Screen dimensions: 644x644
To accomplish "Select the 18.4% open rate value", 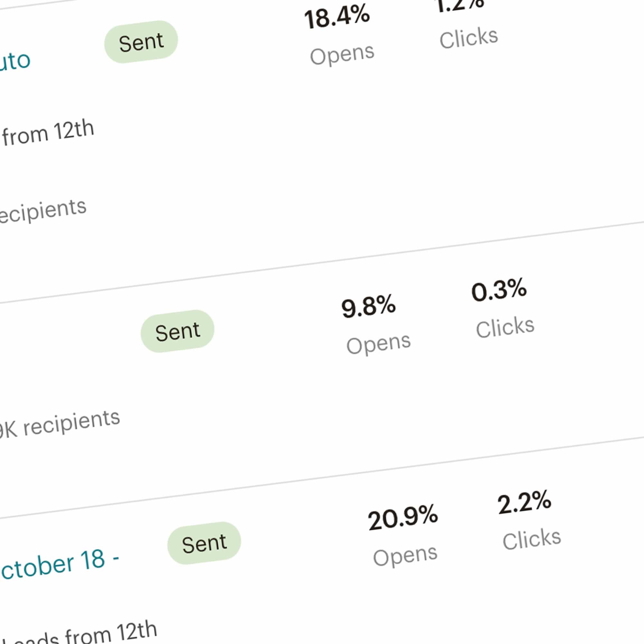I will coord(337,17).
